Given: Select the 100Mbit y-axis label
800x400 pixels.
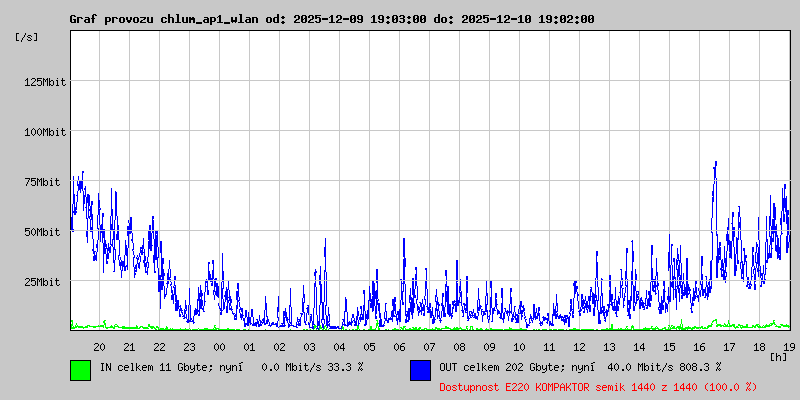Looking at the screenshot, I should [45, 132].
